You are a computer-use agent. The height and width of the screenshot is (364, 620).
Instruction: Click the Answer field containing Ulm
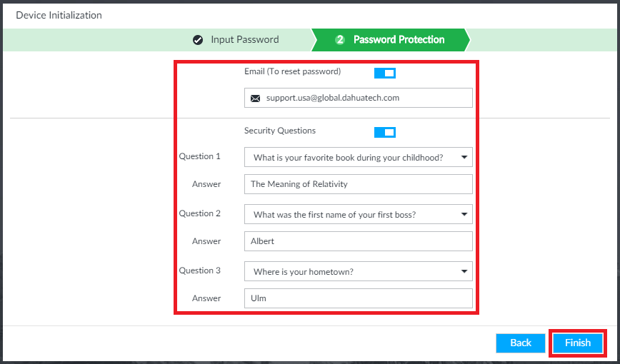(x=358, y=298)
